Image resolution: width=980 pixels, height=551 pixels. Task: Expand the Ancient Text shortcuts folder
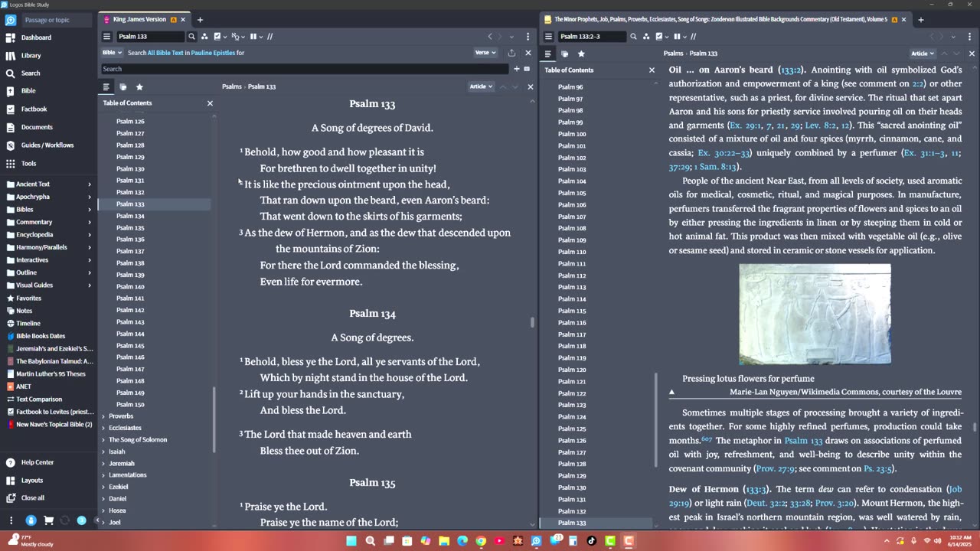coord(48,184)
